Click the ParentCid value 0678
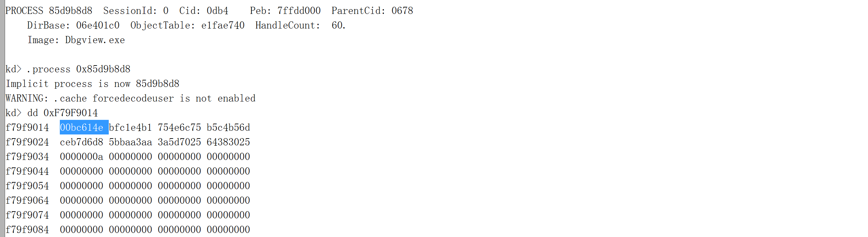This screenshot has height=237, width=868. pos(402,11)
